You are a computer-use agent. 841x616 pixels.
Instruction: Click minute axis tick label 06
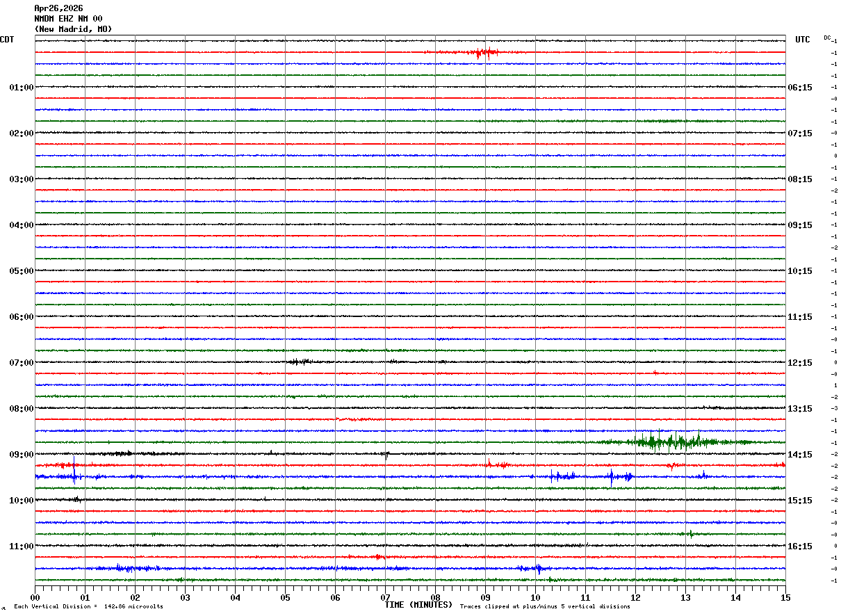[x=335, y=597]
